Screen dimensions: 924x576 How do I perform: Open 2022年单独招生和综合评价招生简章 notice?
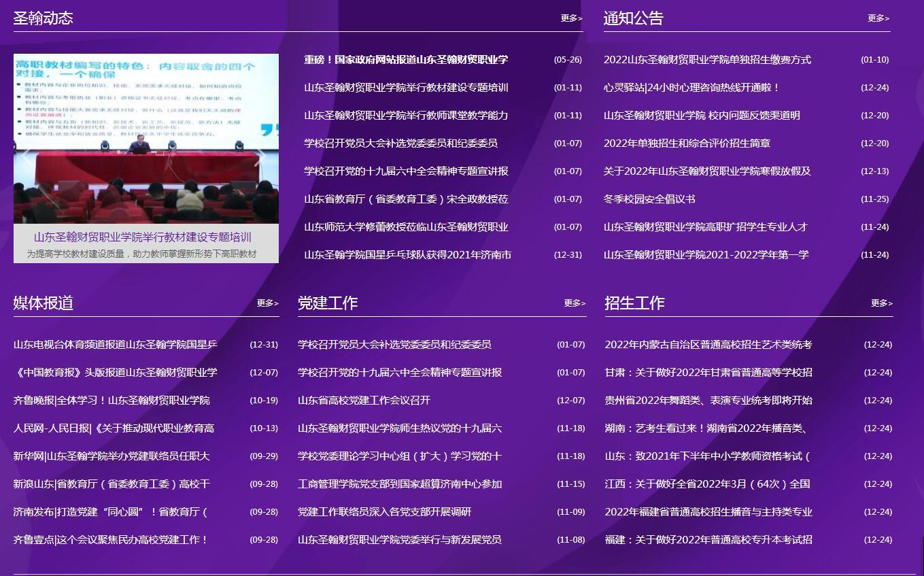[687, 143]
